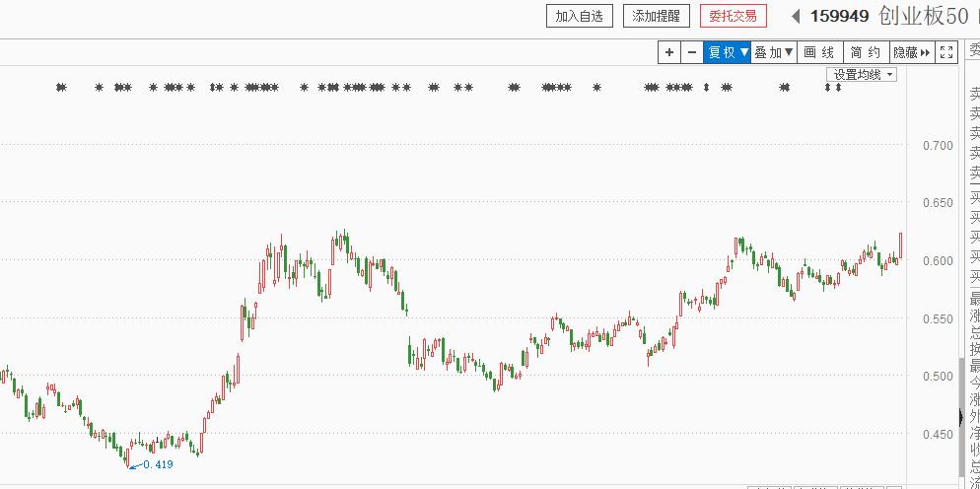Expand the 叠加 overlay dropdown
Image resolution: width=980 pixels, height=489 pixels.
coord(774,52)
